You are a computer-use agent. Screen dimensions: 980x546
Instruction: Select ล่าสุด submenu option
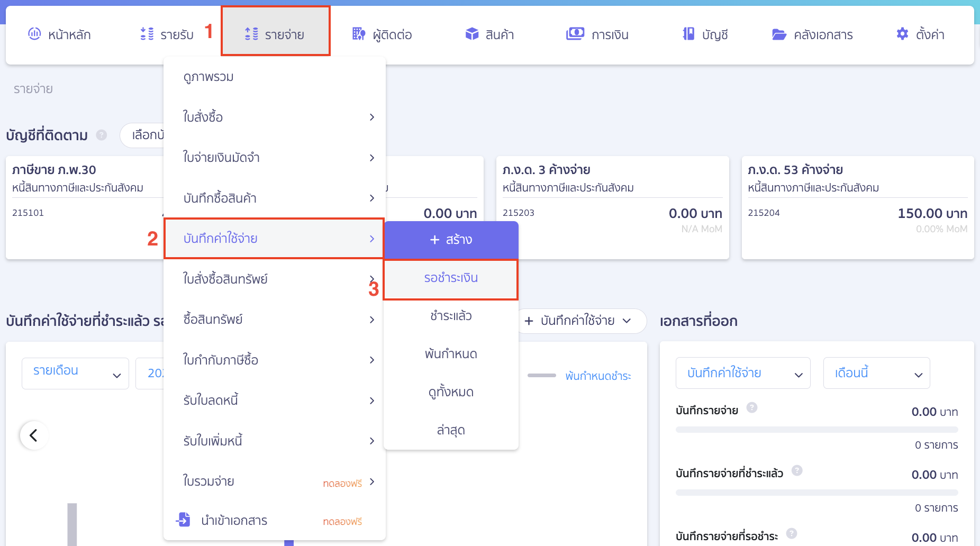click(451, 430)
